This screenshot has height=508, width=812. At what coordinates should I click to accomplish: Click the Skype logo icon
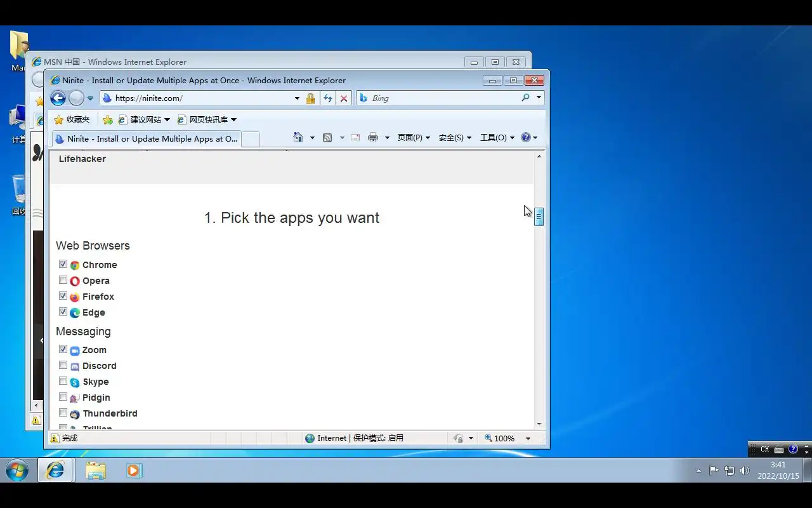coord(75,382)
